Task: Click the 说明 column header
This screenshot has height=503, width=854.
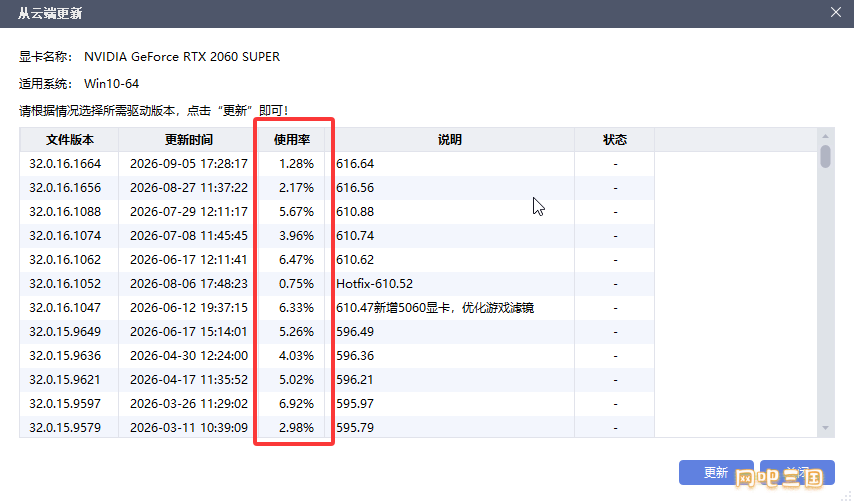Action: (449, 140)
